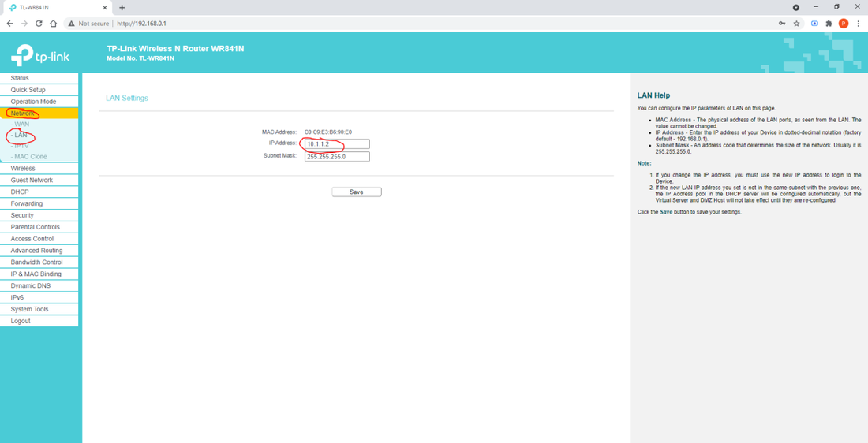Image resolution: width=868 pixels, height=443 pixels.
Task: Open the Forwarding menu
Action: (39, 203)
